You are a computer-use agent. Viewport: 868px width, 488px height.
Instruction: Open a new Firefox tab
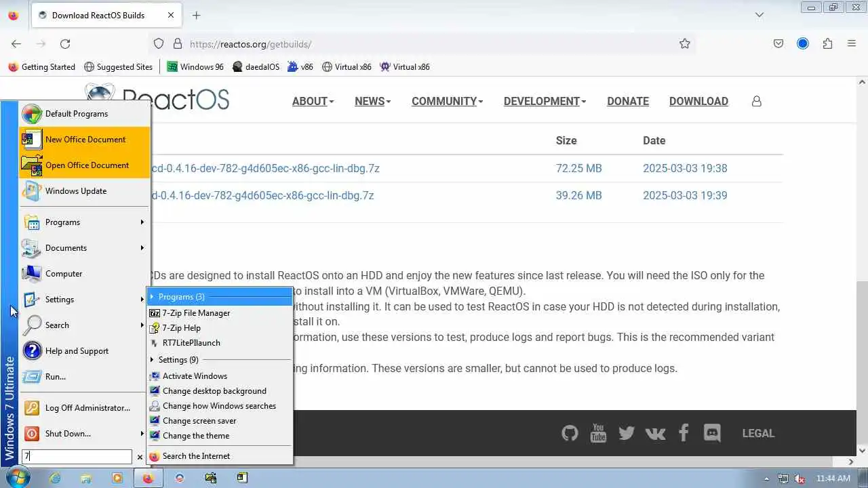[x=196, y=15]
